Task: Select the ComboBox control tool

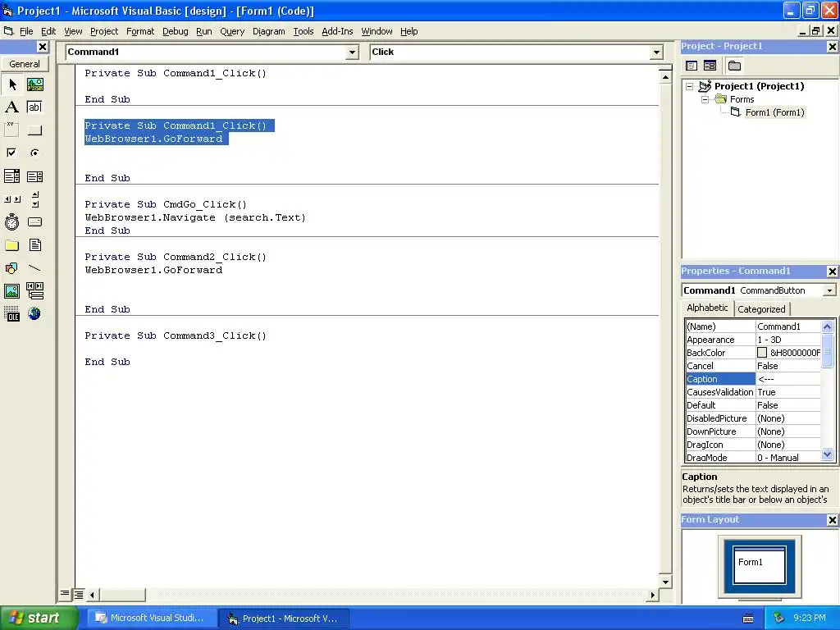Action: click(x=12, y=176)
